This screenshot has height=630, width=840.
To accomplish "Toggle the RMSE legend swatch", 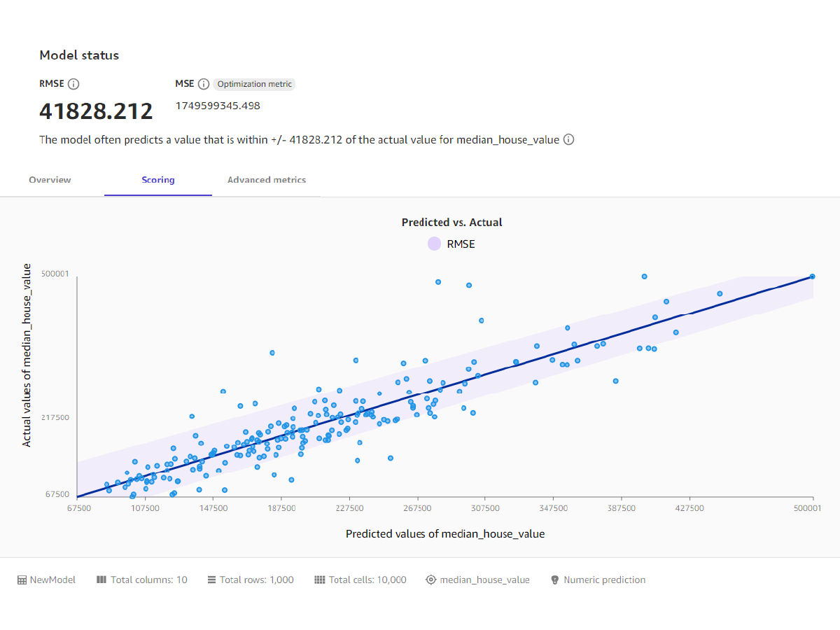I will (x=435, y=244).
